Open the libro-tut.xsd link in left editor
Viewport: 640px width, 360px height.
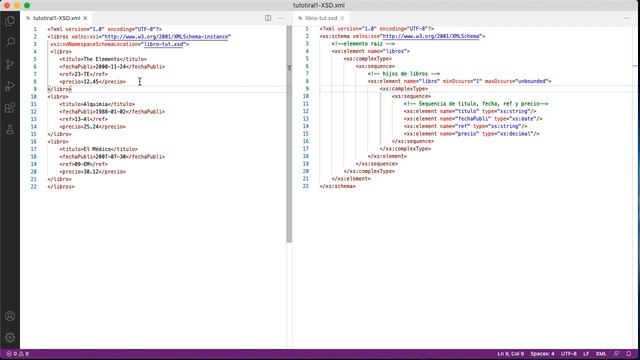point(164,44)
